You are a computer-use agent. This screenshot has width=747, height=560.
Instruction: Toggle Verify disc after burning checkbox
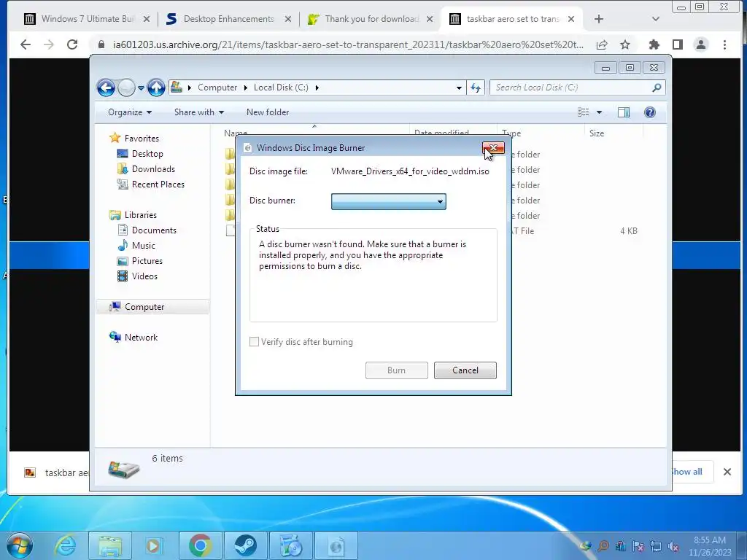pyautogui.click(x=255, y=342)
